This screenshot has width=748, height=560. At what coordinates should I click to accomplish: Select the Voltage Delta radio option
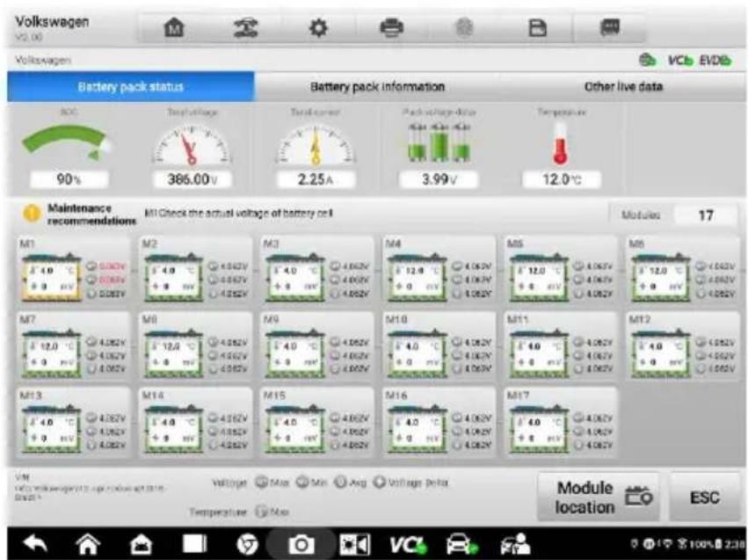[x=411, y=483]
